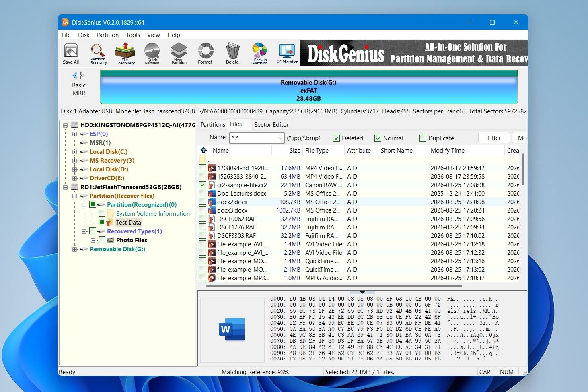Open the Help menu
Viewport: 588px width, 392px height.
(x=174, y=35)
